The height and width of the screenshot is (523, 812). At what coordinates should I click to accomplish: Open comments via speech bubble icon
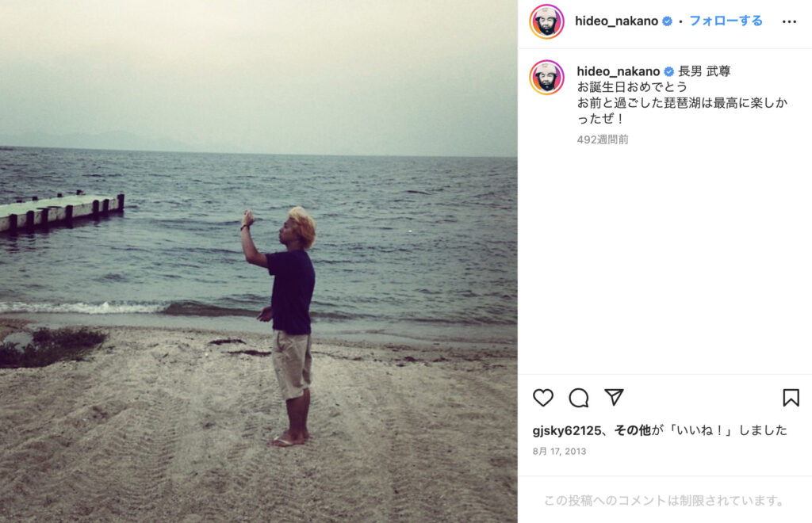pos(578,398)
